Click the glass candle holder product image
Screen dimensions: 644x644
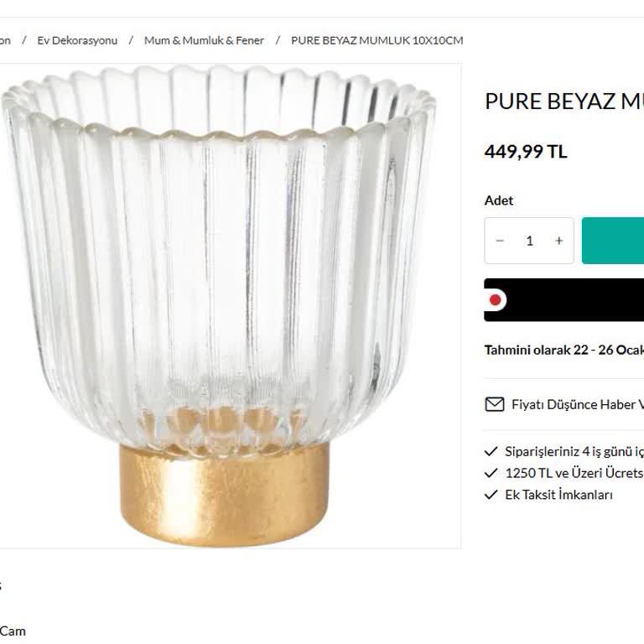click(226, 306)
